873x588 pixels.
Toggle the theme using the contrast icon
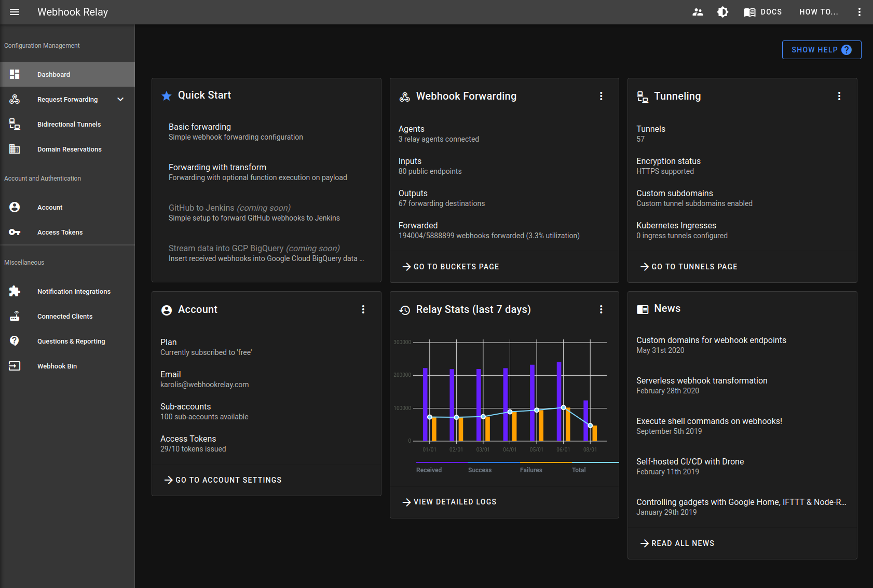coord(722,11)
